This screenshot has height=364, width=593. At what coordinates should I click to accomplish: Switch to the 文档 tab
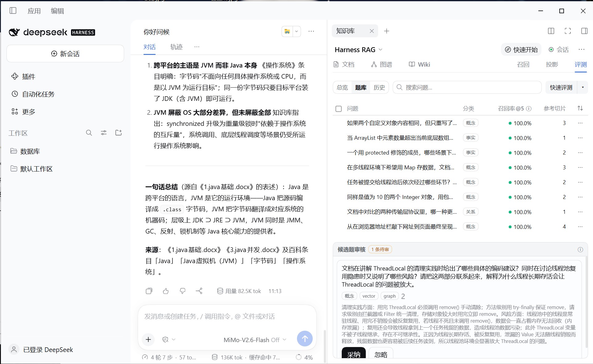click(x=344, y=64)
